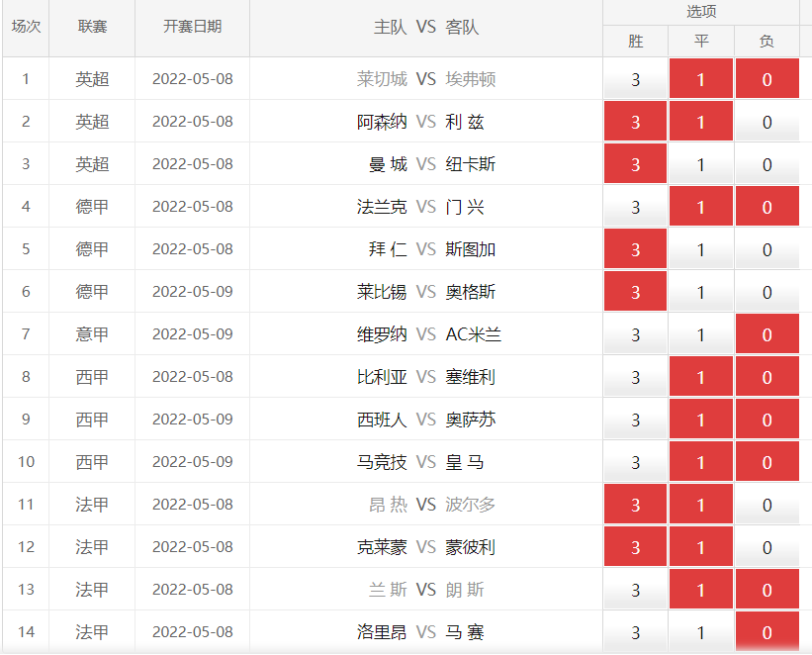Deselect win option 3 for 莱比锡 VS 奥格斯
Image resolution: width=812 pixels, height=655 pixels.
pyautogui.click(x=635, y=291)
